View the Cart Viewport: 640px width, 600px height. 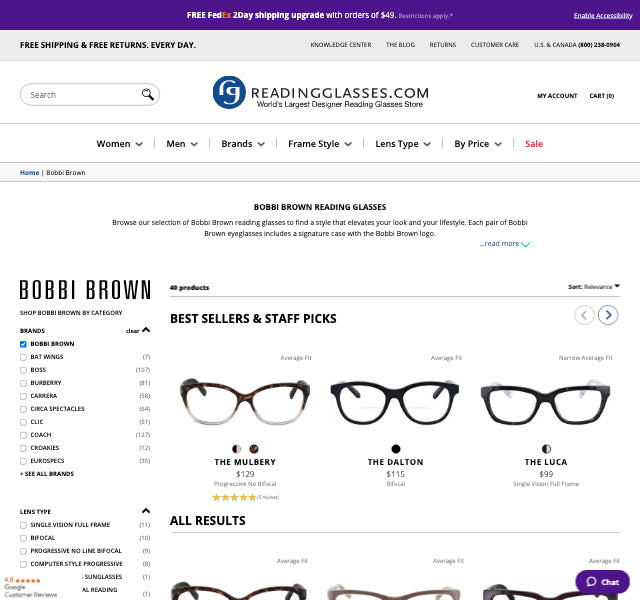click(x=602, y=96)
